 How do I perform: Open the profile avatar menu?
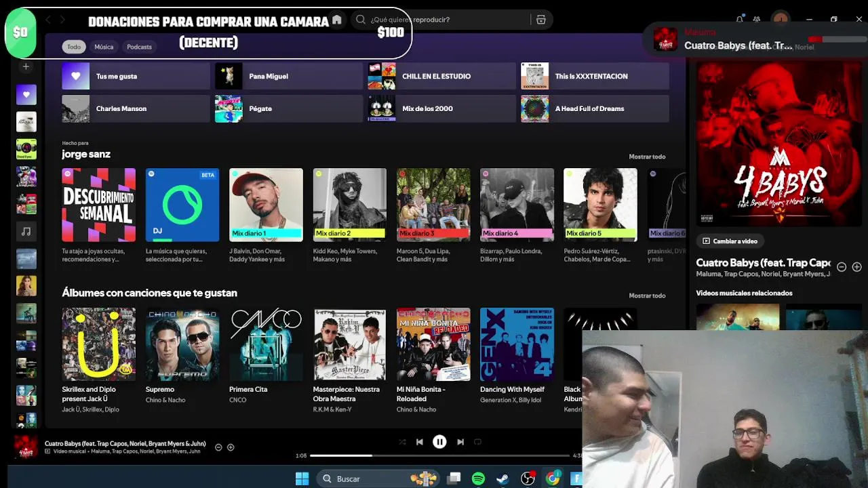point(781,19)
